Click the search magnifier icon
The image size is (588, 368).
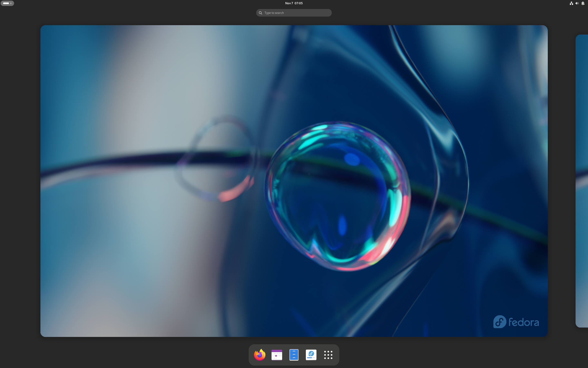(x=261, y=13)
